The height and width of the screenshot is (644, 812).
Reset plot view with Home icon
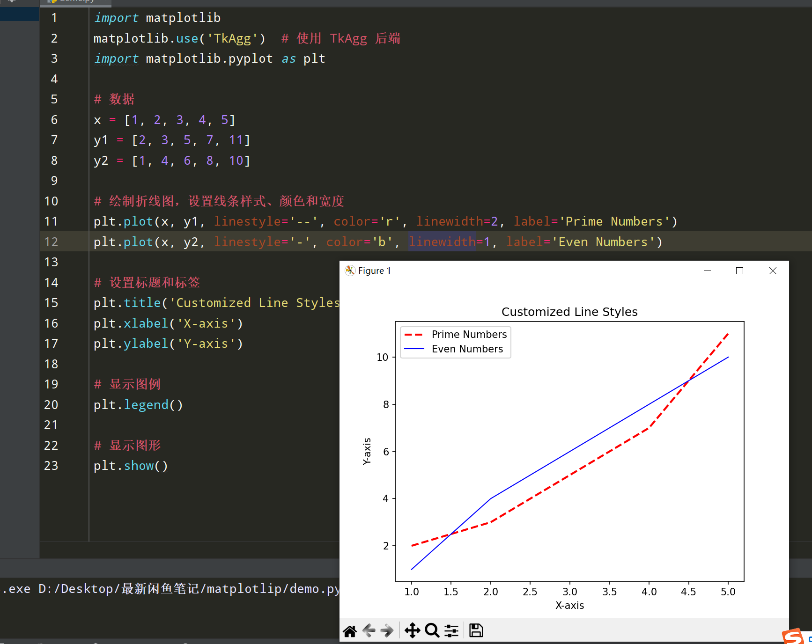coord(350,631)
